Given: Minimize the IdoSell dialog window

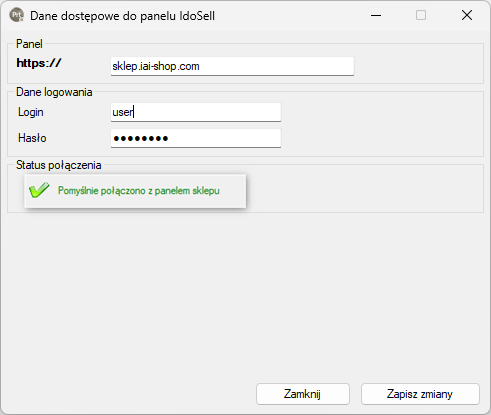Looking at the screenshot, I should (376, 15).
